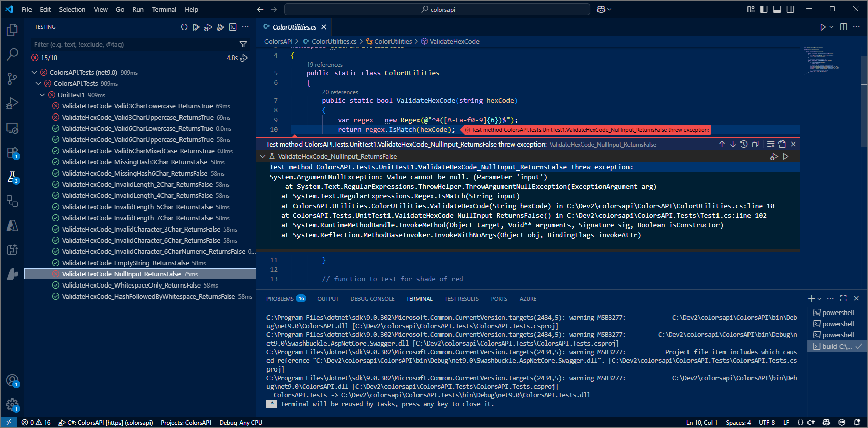Open the Terminal menu
868x428 pixels.
[164, 9]
